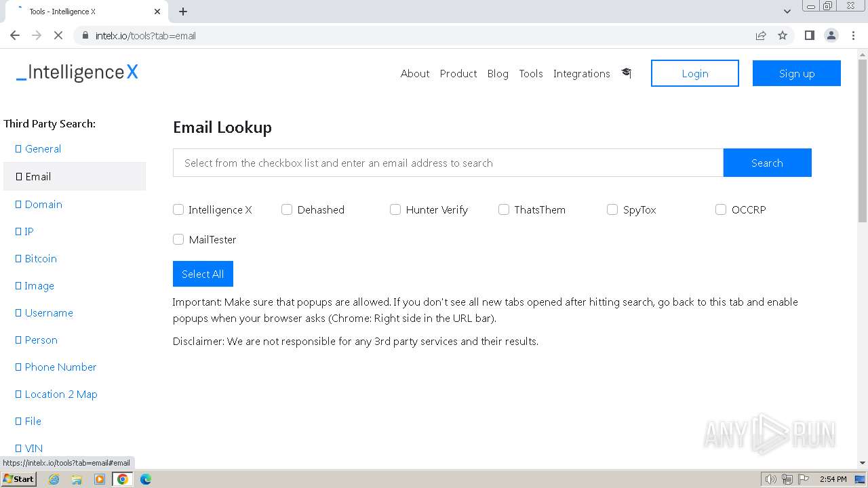Click the network tray icon
Viewport: 868px width, 488px height.
coord(787,479)
